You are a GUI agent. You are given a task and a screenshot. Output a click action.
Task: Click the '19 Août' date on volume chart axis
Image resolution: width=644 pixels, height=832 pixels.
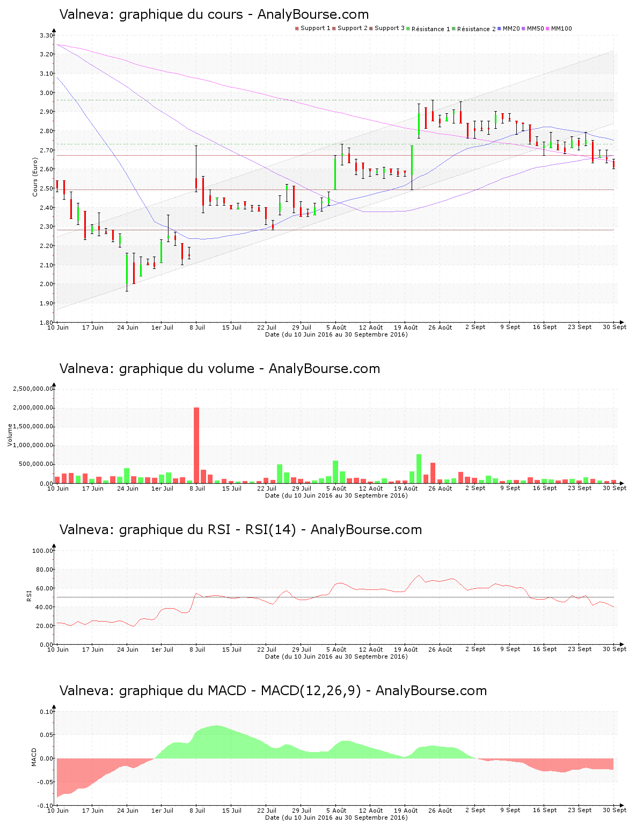point(406,488)
